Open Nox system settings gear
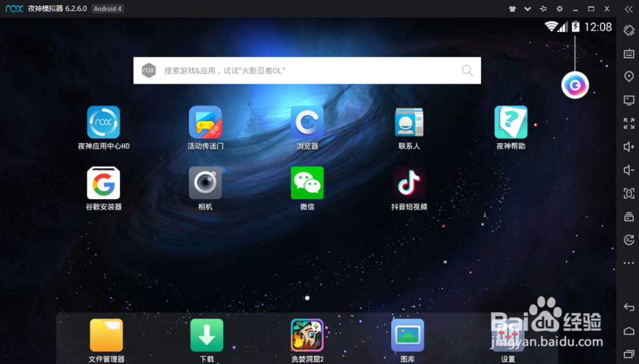Viewport: 639px width, 364px height. point(560,8)
